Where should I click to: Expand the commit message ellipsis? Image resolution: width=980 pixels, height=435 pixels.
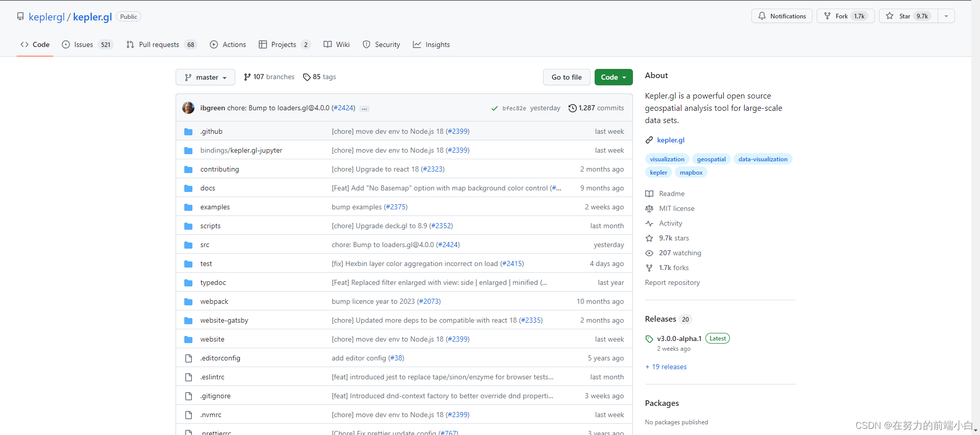pos(364,108)
